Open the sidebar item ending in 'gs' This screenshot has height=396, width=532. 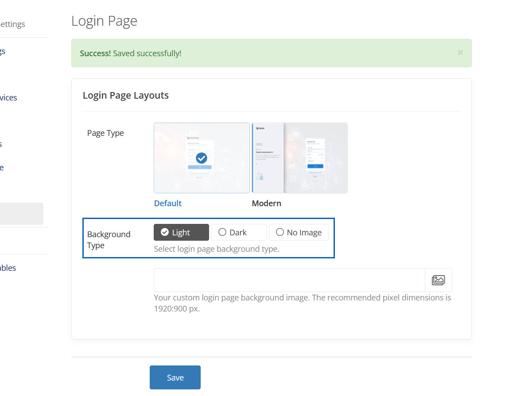3,51
